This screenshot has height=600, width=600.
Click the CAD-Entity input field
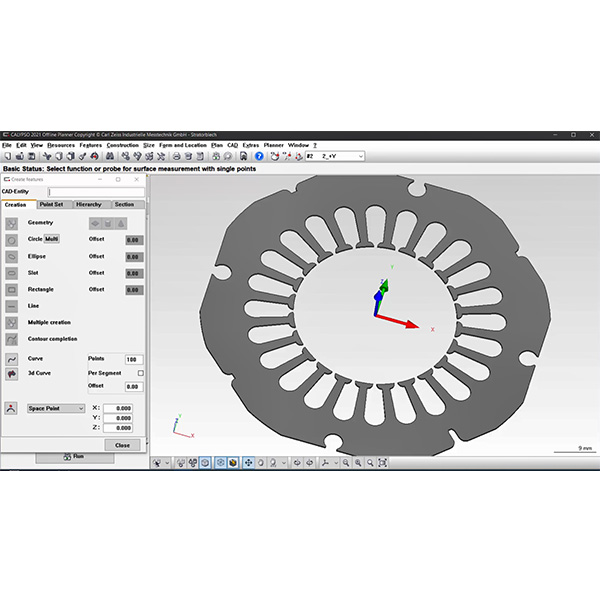point(97,191)
